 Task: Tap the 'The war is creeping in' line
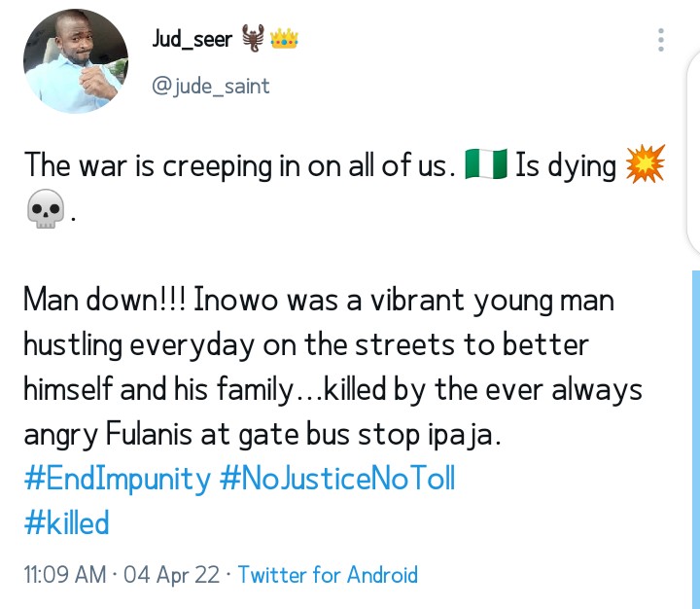click(x=239, y=166)
